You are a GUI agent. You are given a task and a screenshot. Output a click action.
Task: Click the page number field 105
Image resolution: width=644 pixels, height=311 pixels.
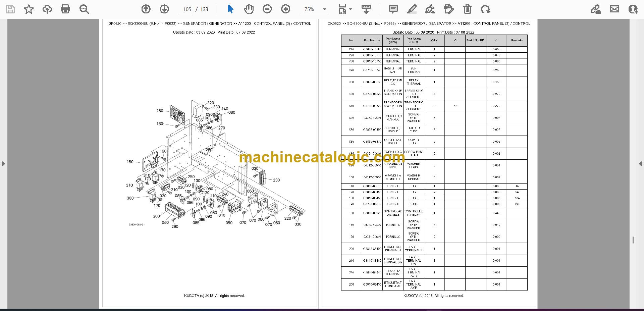pos(187,9)
